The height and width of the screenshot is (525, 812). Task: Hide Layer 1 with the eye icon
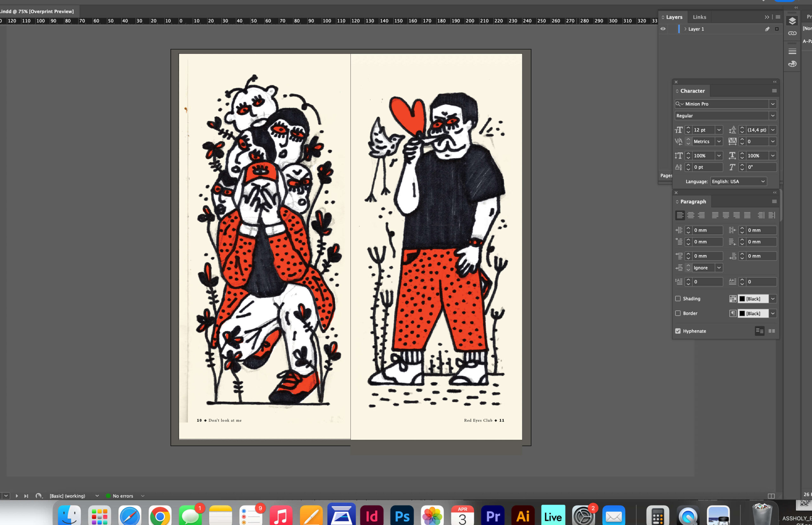click(663, 29)
